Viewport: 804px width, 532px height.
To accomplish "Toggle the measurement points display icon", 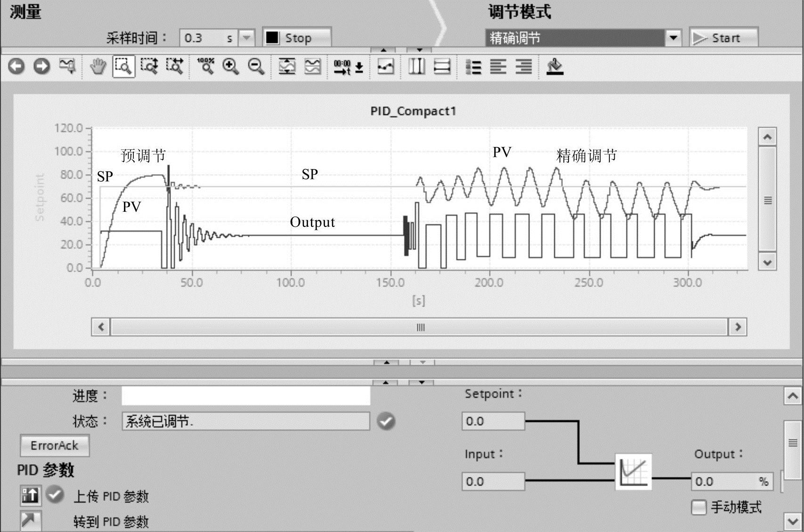I will (385, 66).
